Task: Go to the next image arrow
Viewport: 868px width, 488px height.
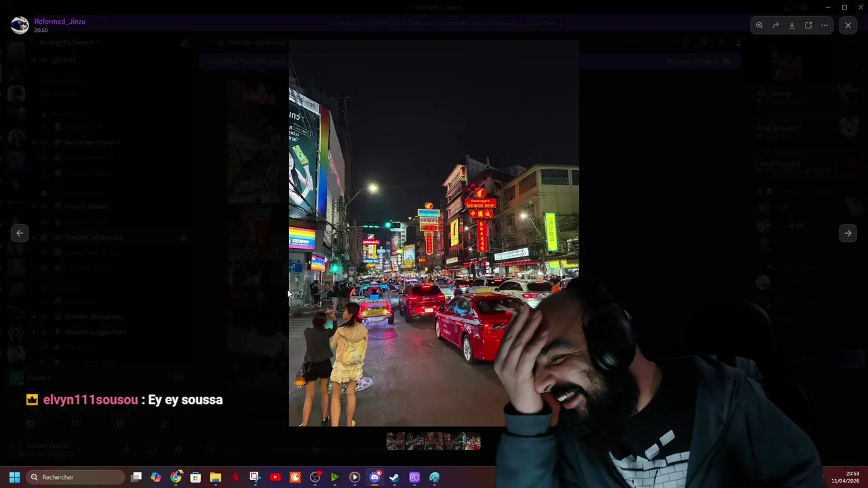Action: point(848,233)
